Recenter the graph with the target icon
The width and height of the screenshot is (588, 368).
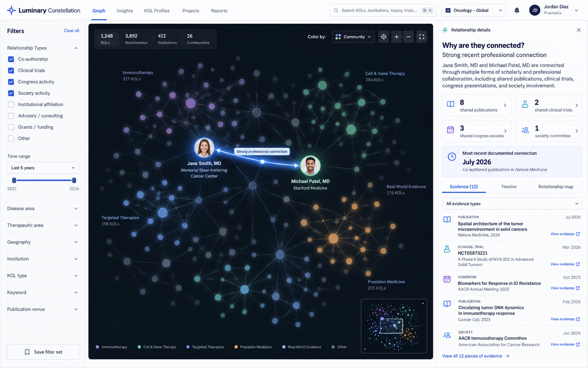[384, 37]
